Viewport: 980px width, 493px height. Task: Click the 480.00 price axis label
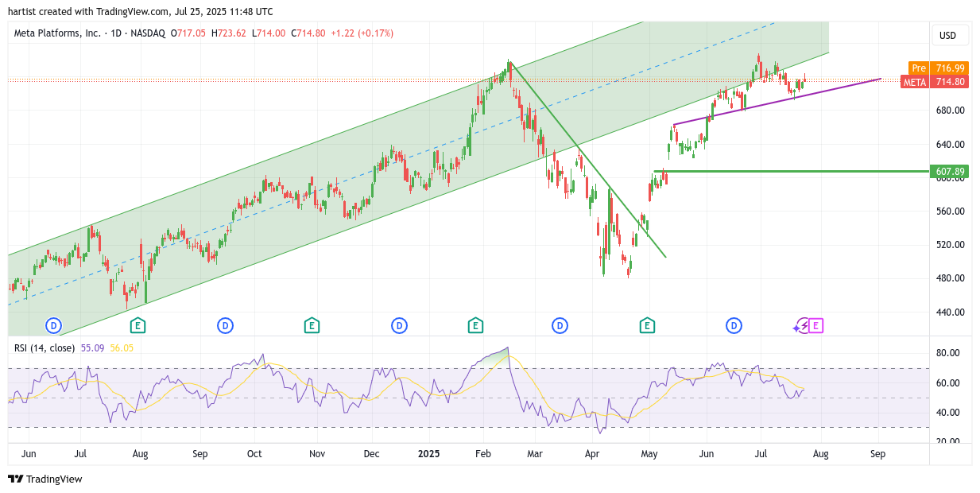coord(951,278)
